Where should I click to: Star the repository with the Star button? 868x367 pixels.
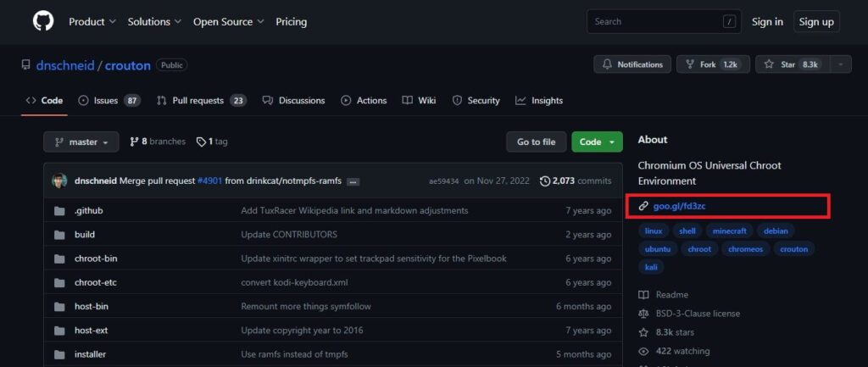pyautogui.click(x=794, y=64)
